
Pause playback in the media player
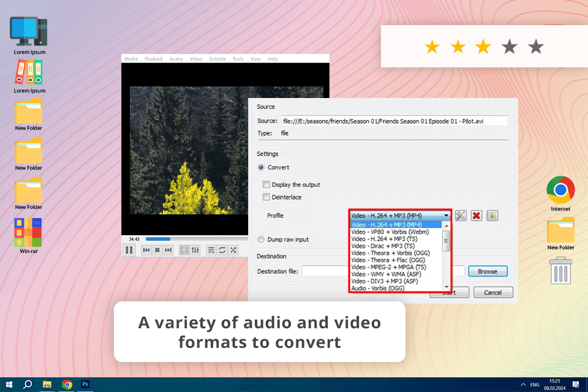pos(129,250)
